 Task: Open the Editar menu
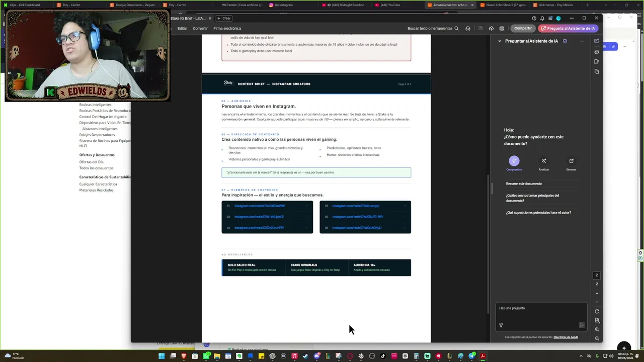[182, 29]
